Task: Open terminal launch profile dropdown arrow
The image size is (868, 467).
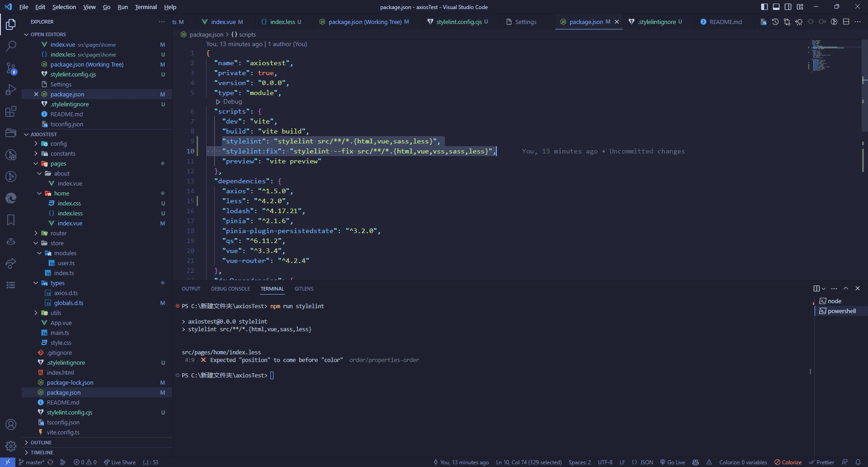Action: (x=824, y=289)
